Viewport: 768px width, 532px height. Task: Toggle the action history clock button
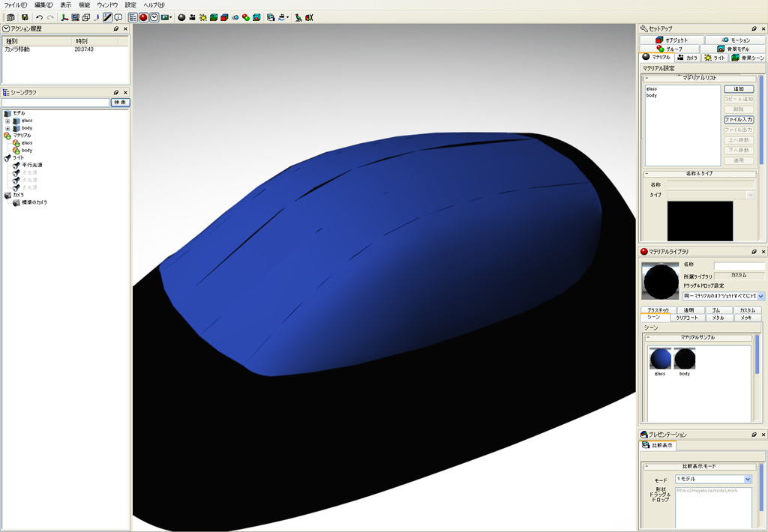click(154, 17)
